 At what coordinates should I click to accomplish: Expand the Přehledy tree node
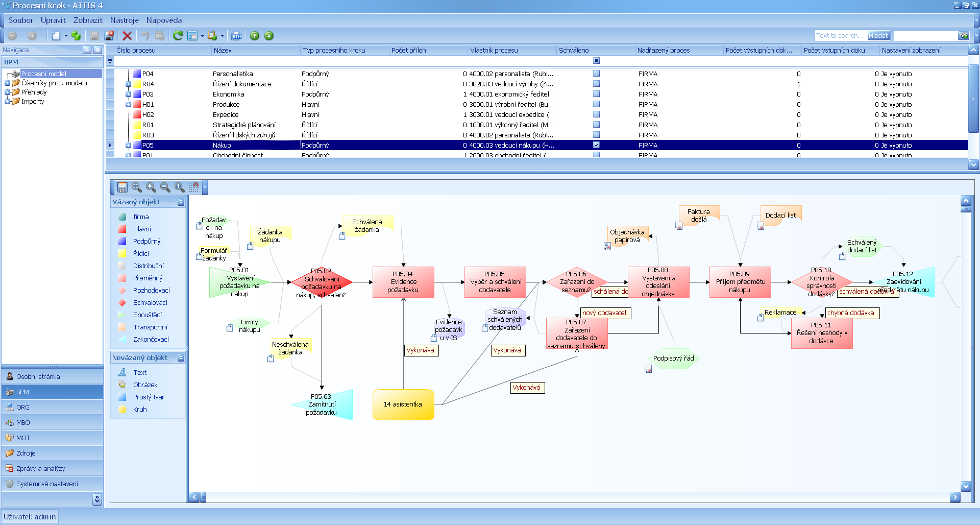(7, 92)
